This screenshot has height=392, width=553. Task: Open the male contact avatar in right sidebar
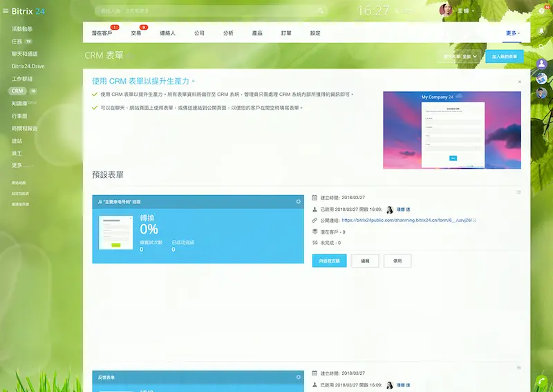pyautogui.click(x=542, y=93)
